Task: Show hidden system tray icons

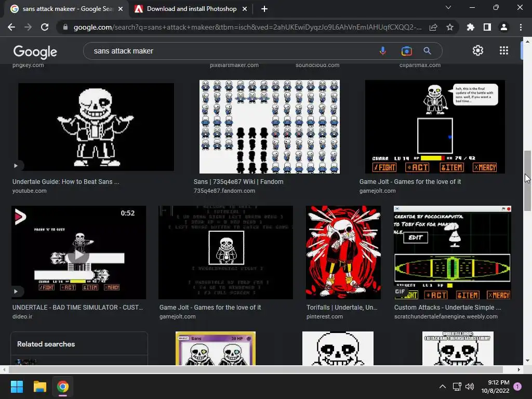Action: (x=443, y=387)
